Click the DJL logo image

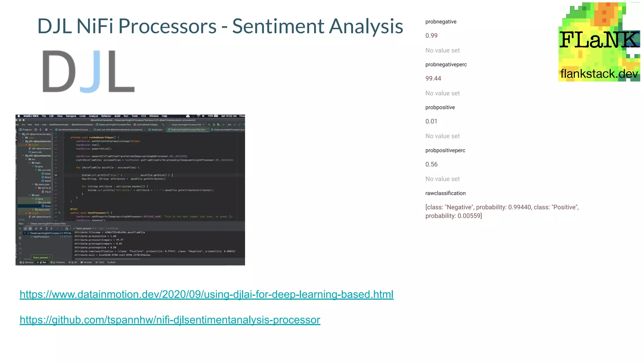point(89,72)
